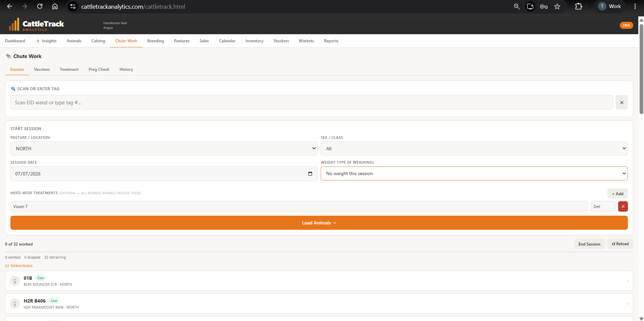Click the cow icon for 01B
The height and width of the screenshot is (321, 644).
(15, 281)
